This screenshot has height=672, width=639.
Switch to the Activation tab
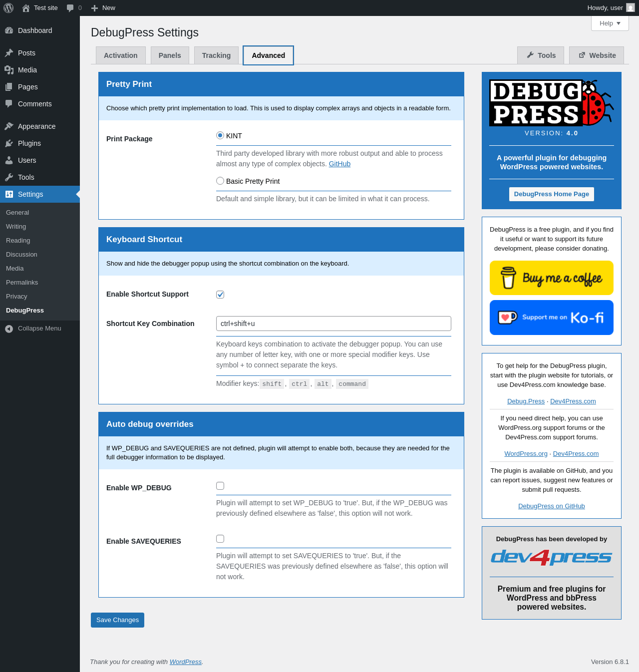tap(121, 55)
